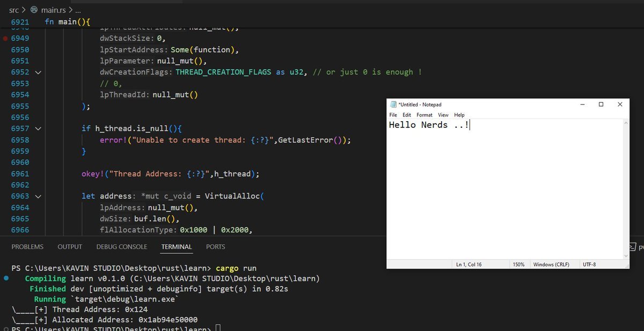The image size is (644, 331).
Task: Switch to the PROBLEMS panel tab
Action: pos(27,247)
